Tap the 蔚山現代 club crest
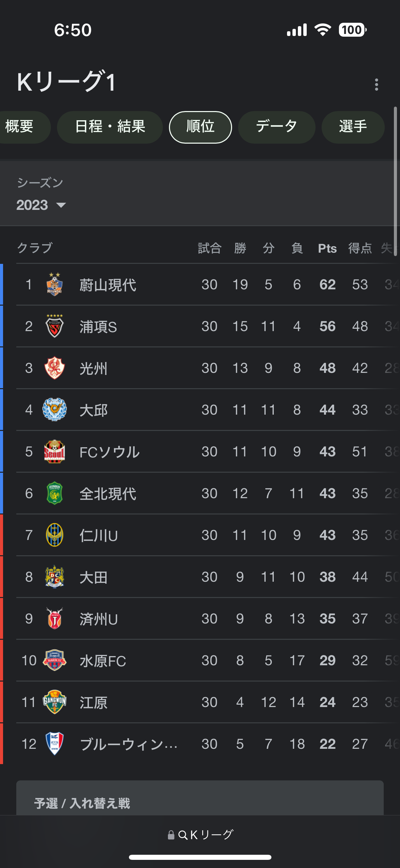The width and height of the screenshot is (400, 868). (x=55, y=284)
